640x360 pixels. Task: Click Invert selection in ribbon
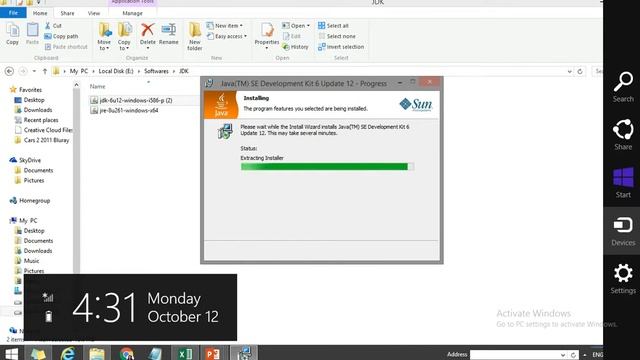pyautogui.click(x=341, y=47)
